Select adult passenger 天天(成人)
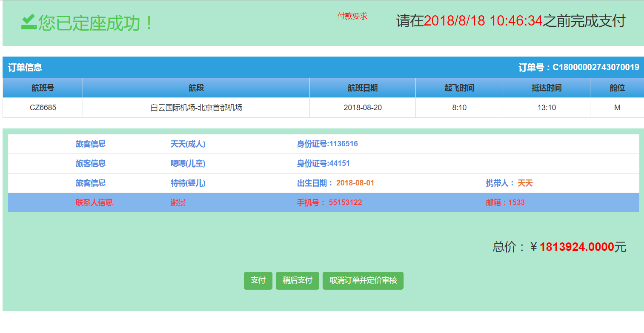The image size is (644, 333). tap(188, 144)
